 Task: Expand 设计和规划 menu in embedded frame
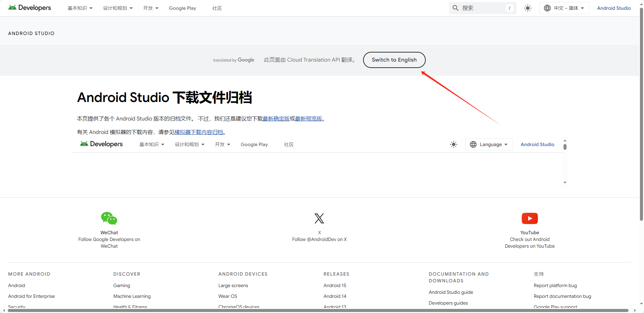(190, 144)
